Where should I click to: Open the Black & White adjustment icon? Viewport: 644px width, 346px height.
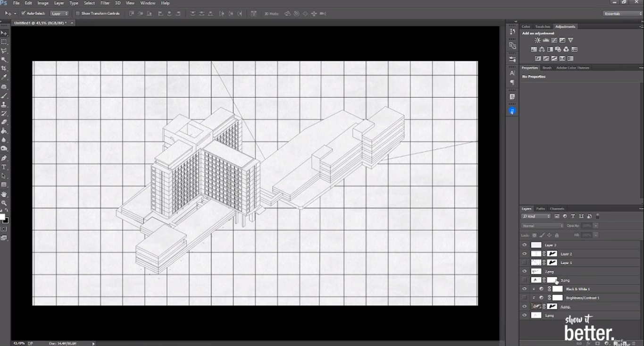pos(550,49)
